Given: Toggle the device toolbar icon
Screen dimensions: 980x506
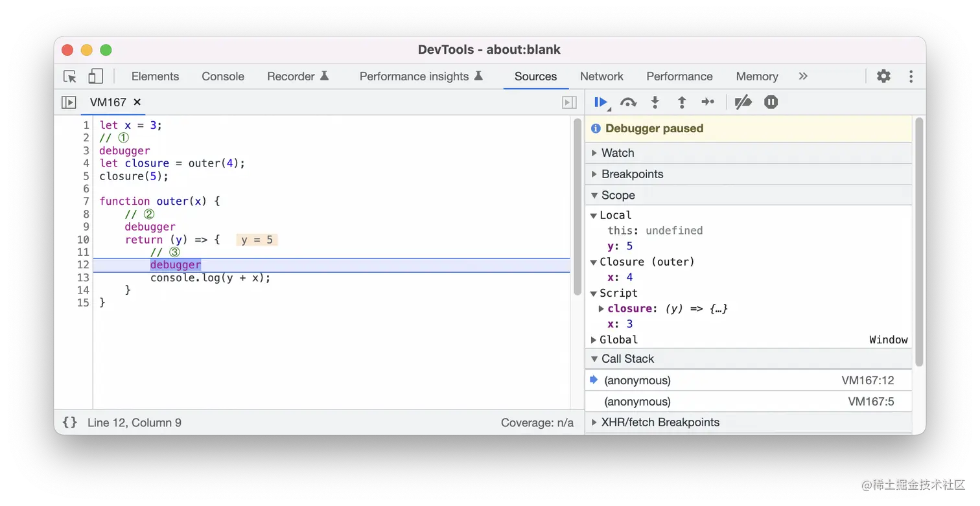Looking at the screenshot, I should (95, 76).
